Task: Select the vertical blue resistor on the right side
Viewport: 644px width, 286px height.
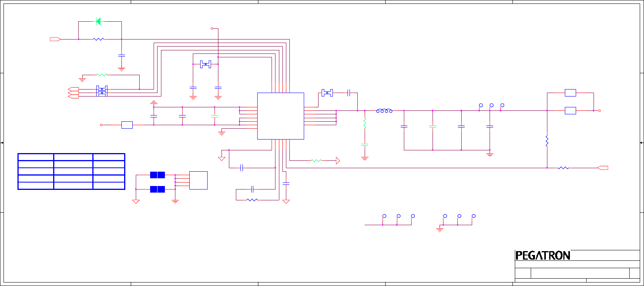Action: pyautogui.click(x=547, y=141)
